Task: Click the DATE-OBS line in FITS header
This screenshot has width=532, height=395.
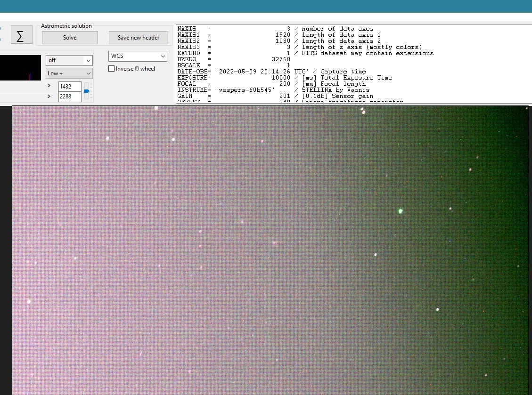Action: point(271,72)
